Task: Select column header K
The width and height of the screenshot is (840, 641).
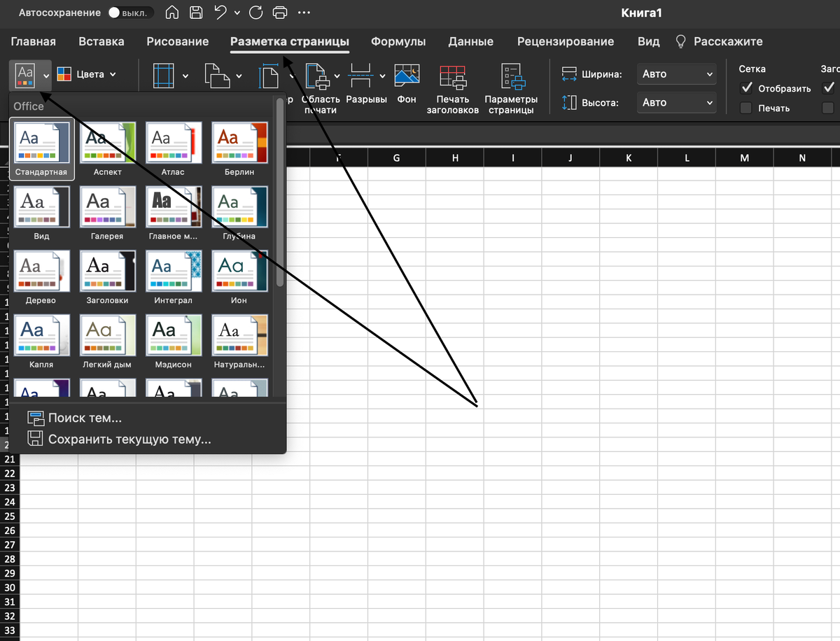Action: point(629,158)
